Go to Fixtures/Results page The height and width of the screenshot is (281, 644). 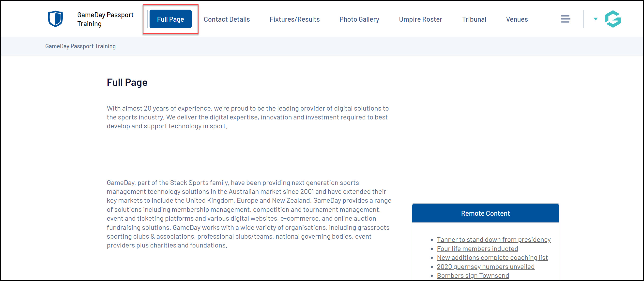tap(294, 19)
